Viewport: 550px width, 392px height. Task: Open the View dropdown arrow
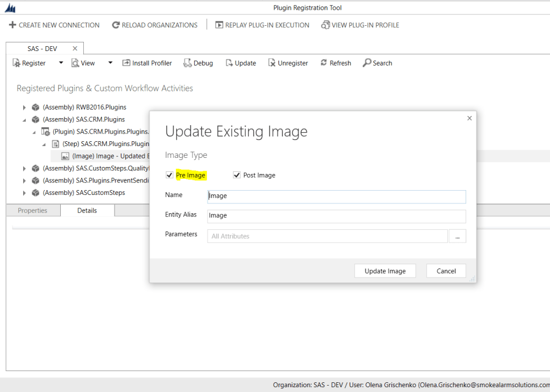(x=110, y=63)
